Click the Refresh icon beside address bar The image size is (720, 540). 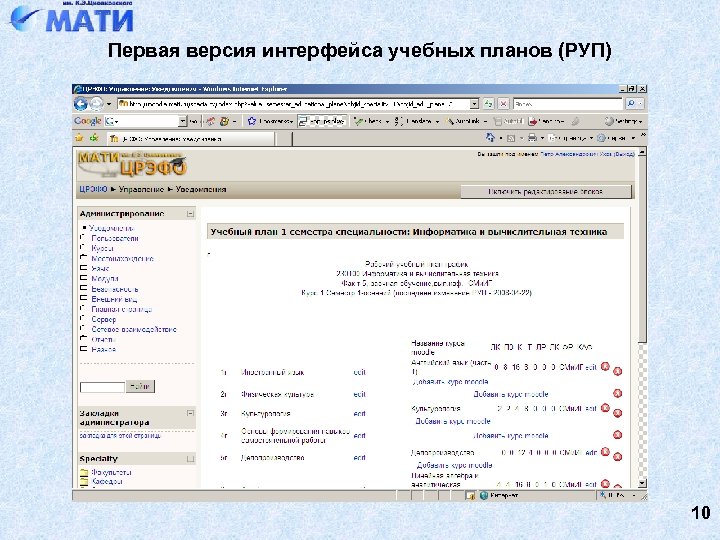click(489, 104)
